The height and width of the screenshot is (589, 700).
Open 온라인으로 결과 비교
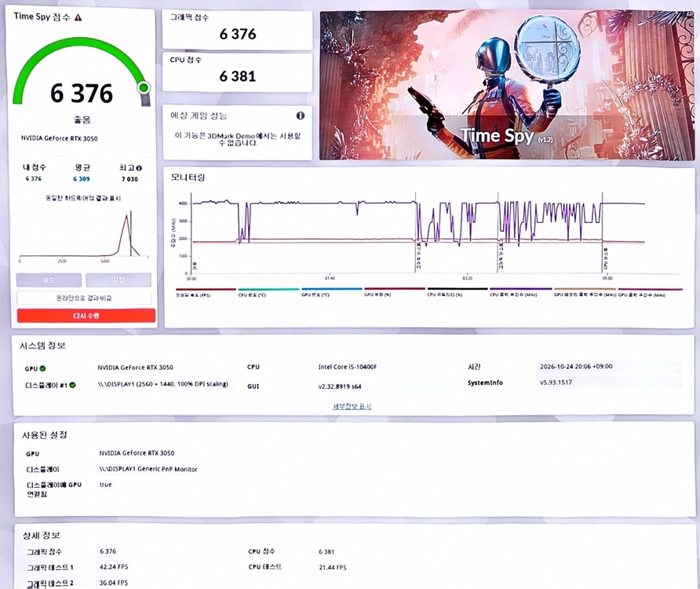pyautogui.click(x=84, y=298)
